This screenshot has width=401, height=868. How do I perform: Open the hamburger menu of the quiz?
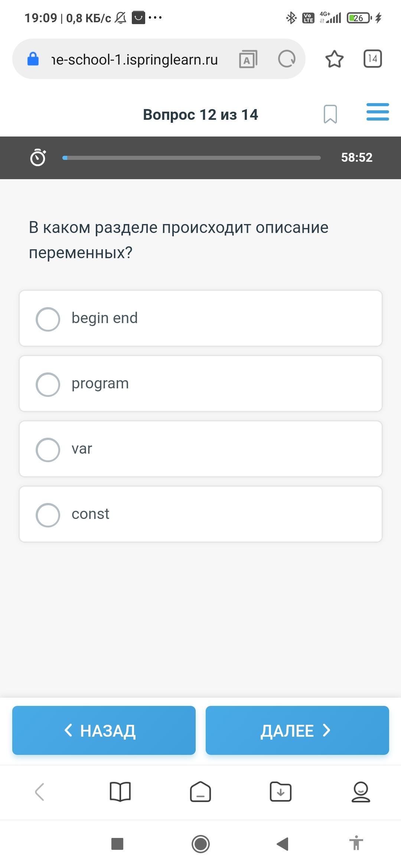coord(377,112)
